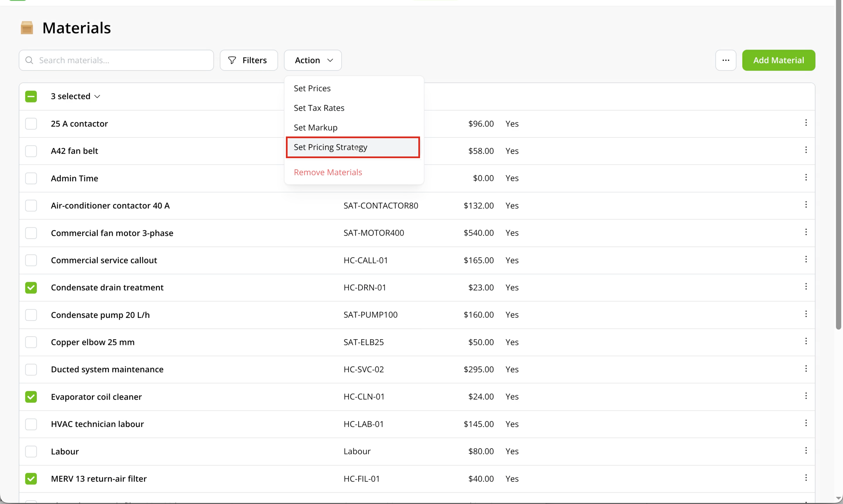This screenshot has width=843, height=504.
Task: Open row options for Condensate drain treatment
Action: point(806,287)
